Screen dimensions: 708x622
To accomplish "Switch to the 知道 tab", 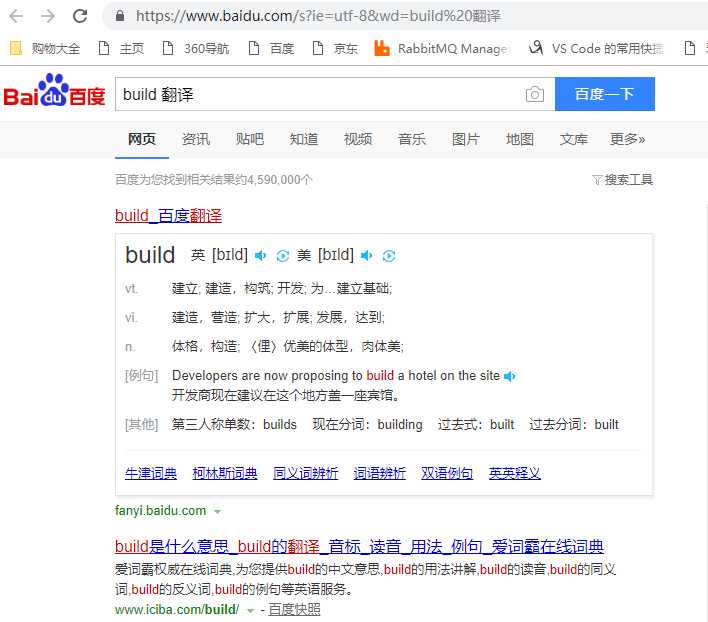I will coord(303,139).
